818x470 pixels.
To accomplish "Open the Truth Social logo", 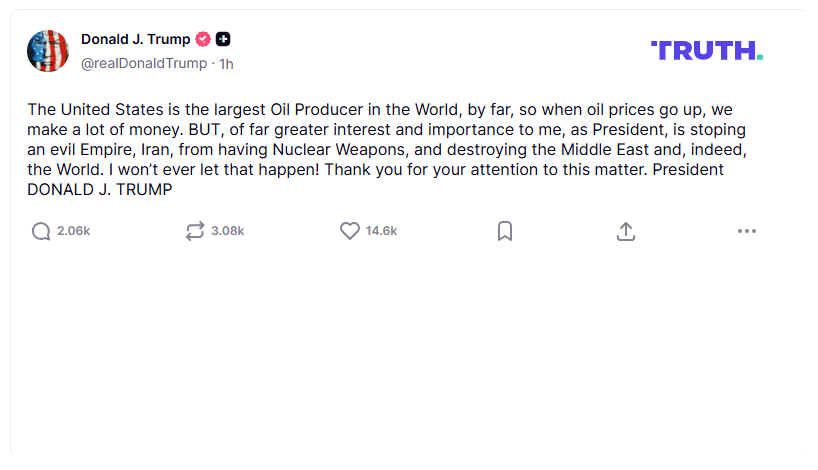I will [x=707, y=51].
